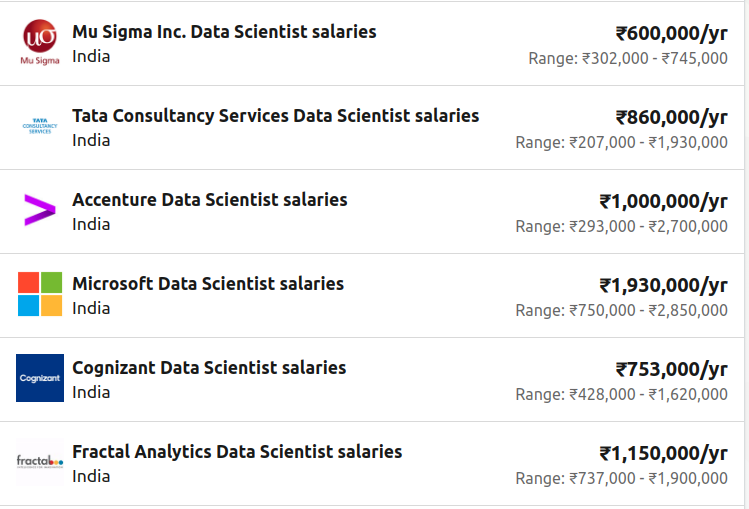Click the ₹1,000,000/yr Accenture salary figure
The height and width of the screenshot is (509, 749).
coord(663,201)
